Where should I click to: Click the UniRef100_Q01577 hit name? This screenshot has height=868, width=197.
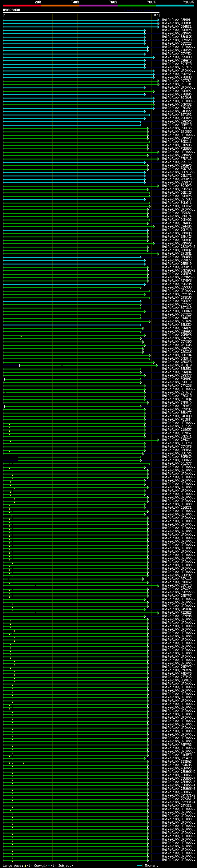[x=177, y=463]
